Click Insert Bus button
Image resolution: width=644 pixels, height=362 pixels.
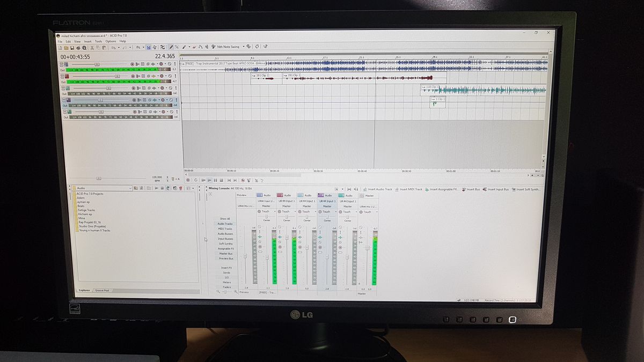(471, 189)
